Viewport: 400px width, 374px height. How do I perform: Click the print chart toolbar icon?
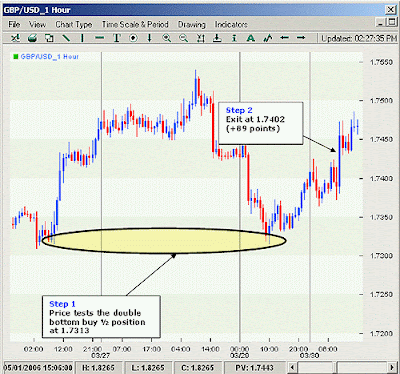(x=32, y=38)
